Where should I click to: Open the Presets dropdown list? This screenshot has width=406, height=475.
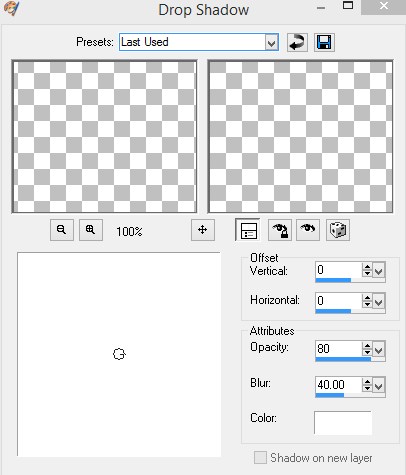(x=272, y=42)
